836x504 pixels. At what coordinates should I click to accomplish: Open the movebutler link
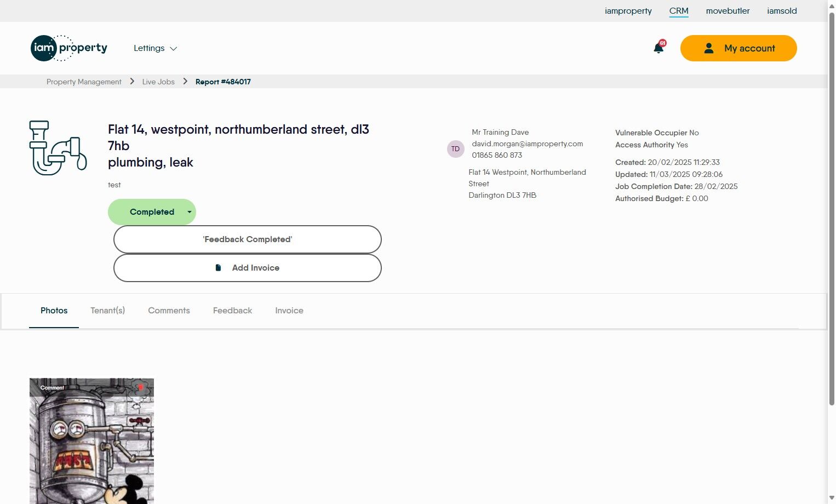tap(728, 11)
